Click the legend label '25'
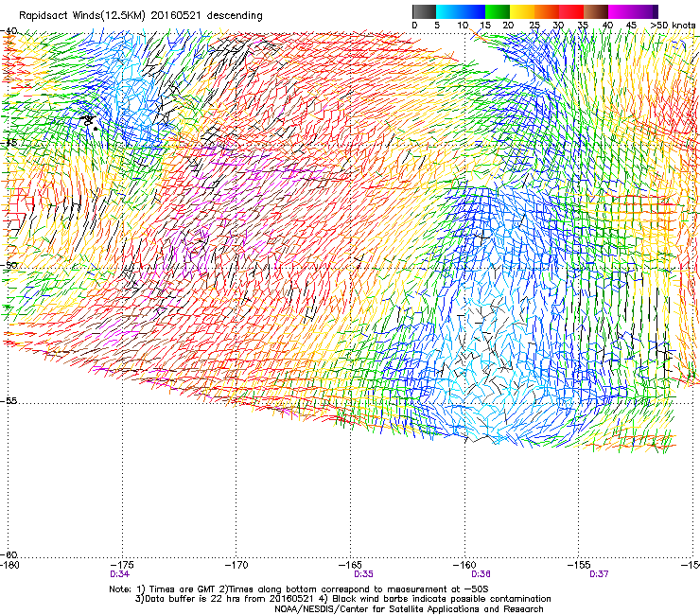Image resolution: width=700 pixels, height=615 pixels. (x=534, y=26)
